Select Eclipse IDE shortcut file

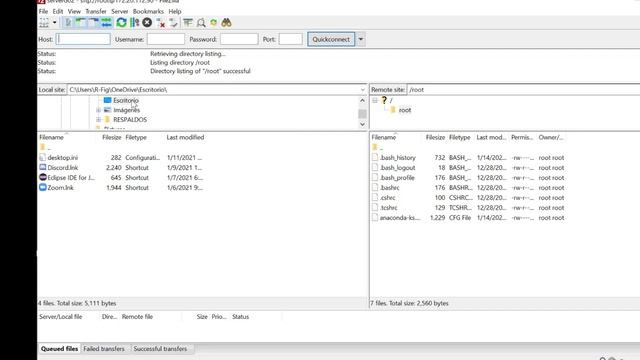tap(71, 178)
